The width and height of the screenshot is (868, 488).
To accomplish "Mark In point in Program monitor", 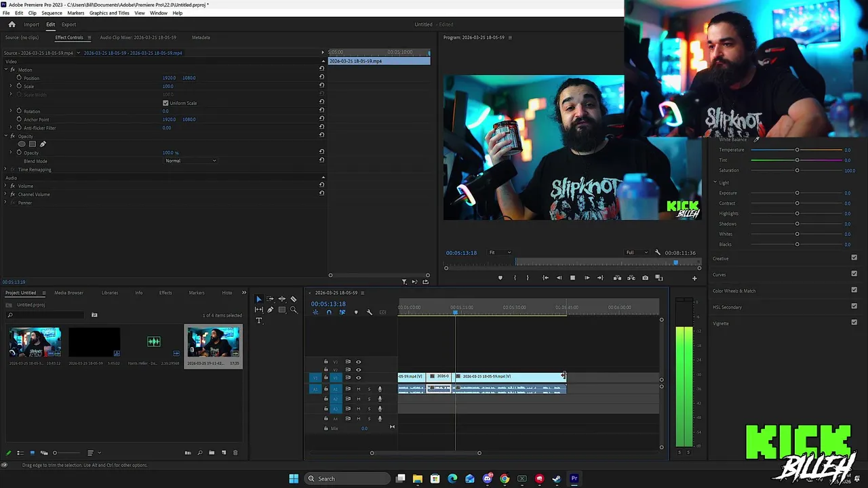I will point(515,278).
